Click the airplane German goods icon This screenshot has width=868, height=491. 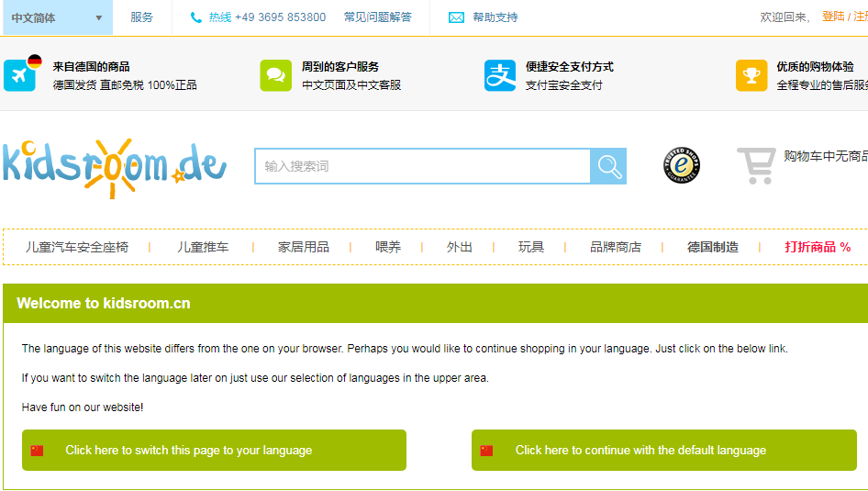(22, 74)
